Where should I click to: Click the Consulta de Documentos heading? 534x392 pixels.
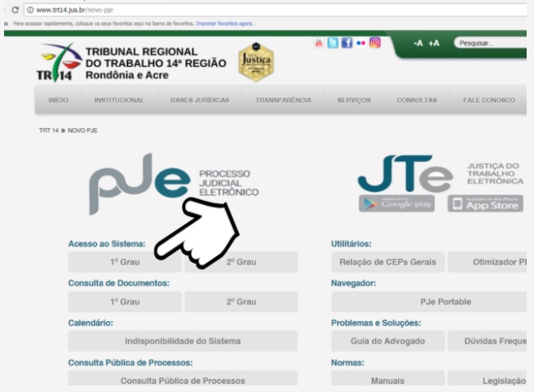click(x=119, y=283)
